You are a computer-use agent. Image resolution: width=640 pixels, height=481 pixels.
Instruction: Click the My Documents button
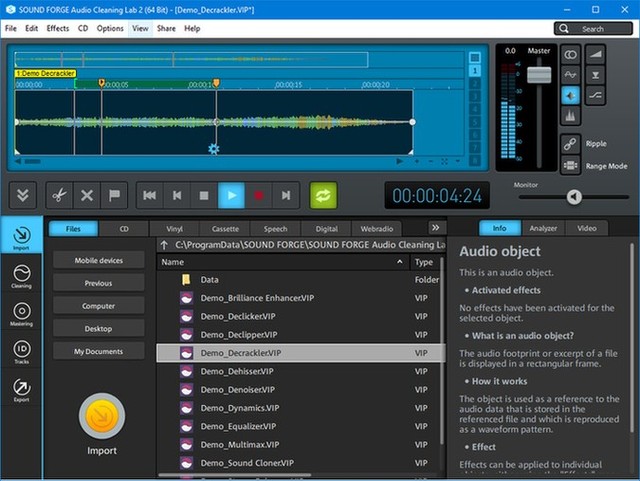click(x=98, y=351)
